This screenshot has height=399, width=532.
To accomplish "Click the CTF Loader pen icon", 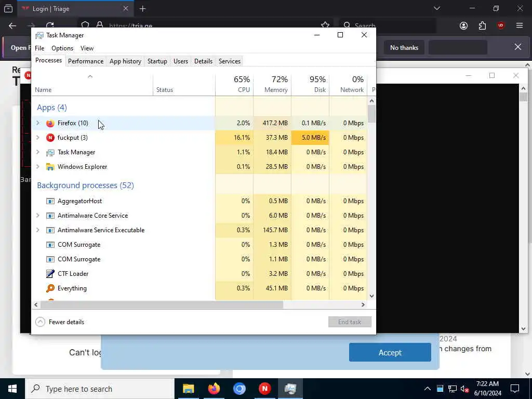I will click(50, 274).
